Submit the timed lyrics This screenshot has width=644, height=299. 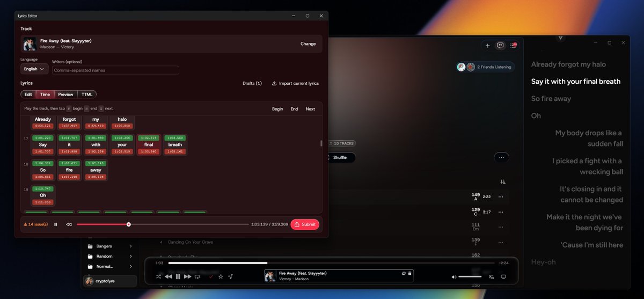pyautogui.click(x=305, y=224)
